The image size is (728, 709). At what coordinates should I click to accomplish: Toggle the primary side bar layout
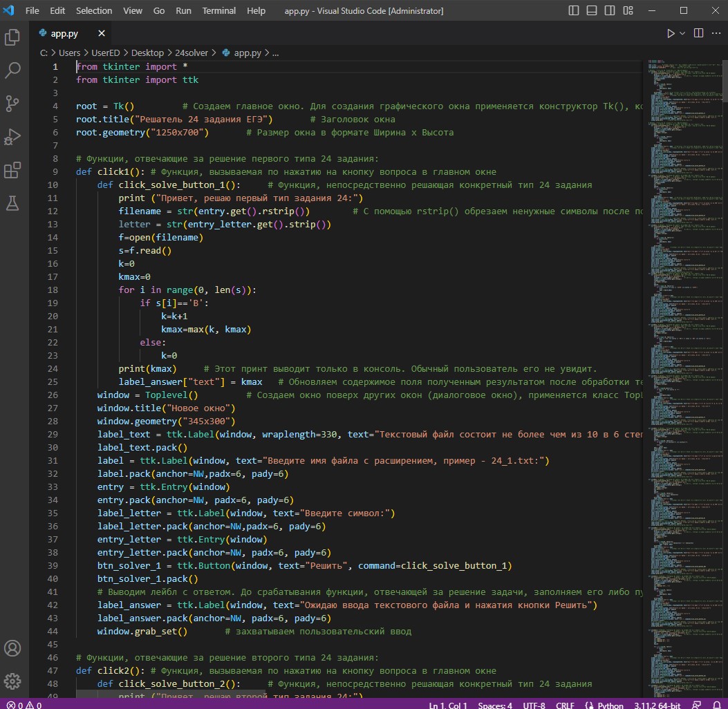(x=574, y=10)
